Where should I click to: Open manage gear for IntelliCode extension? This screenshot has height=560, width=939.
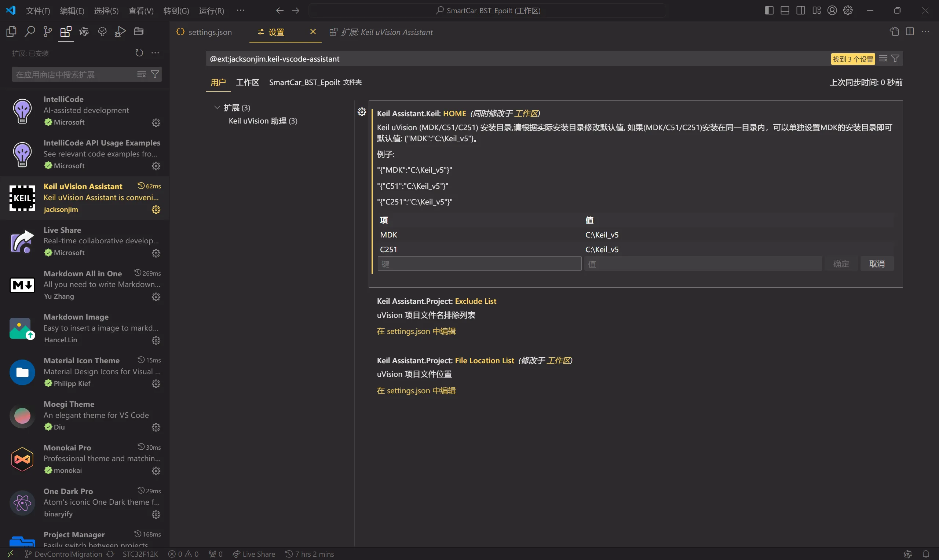(x=156, y=123)
